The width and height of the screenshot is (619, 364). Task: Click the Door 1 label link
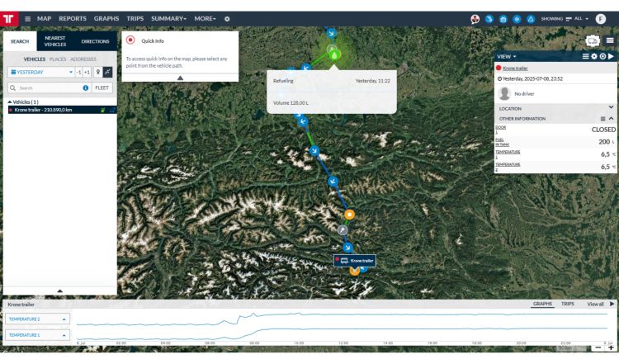click(500, 130)
